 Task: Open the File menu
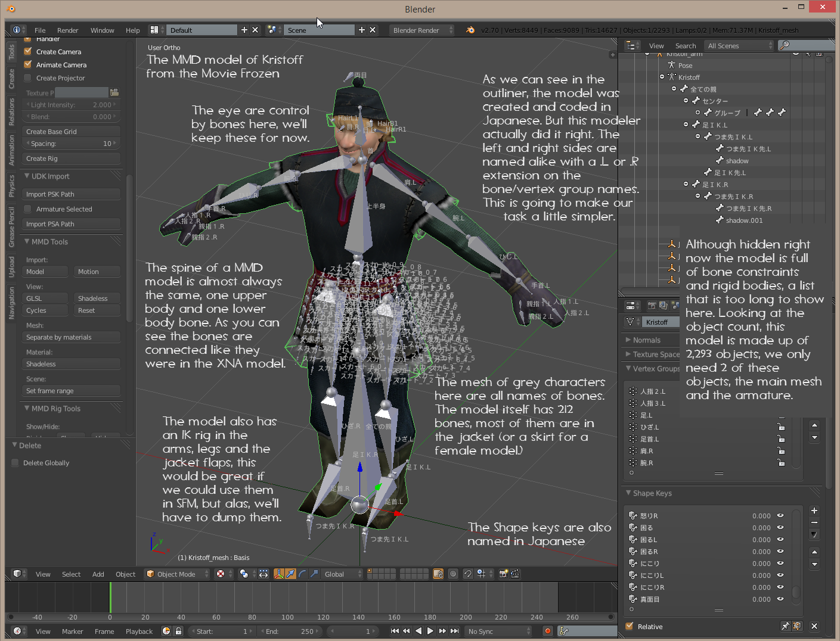coord(40,30)
